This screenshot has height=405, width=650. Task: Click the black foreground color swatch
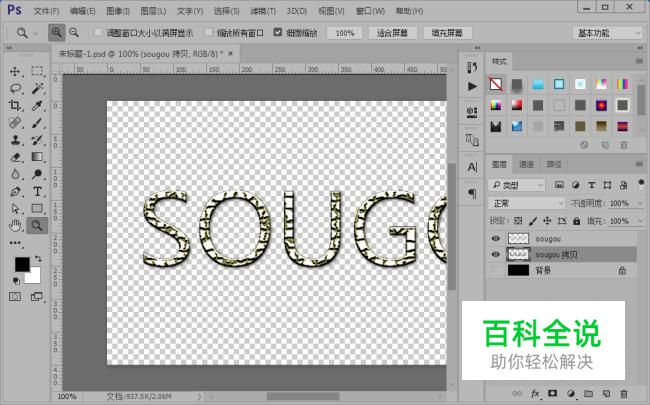[x=21, y=263]
